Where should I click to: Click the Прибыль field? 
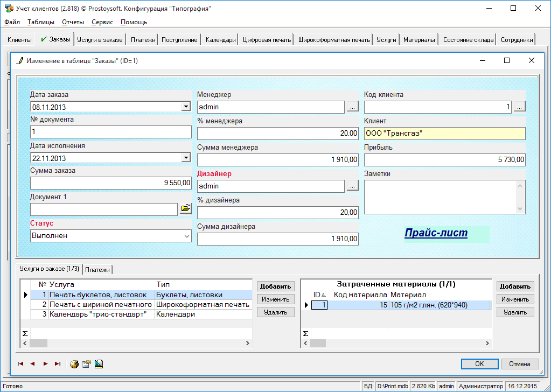[445, 160]
